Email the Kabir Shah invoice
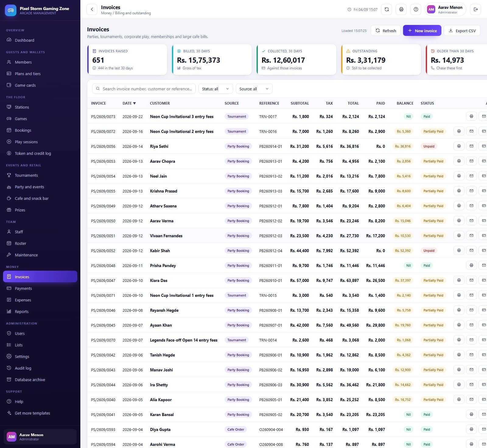Screen dimensions: 487x448 tap(471, 251)
